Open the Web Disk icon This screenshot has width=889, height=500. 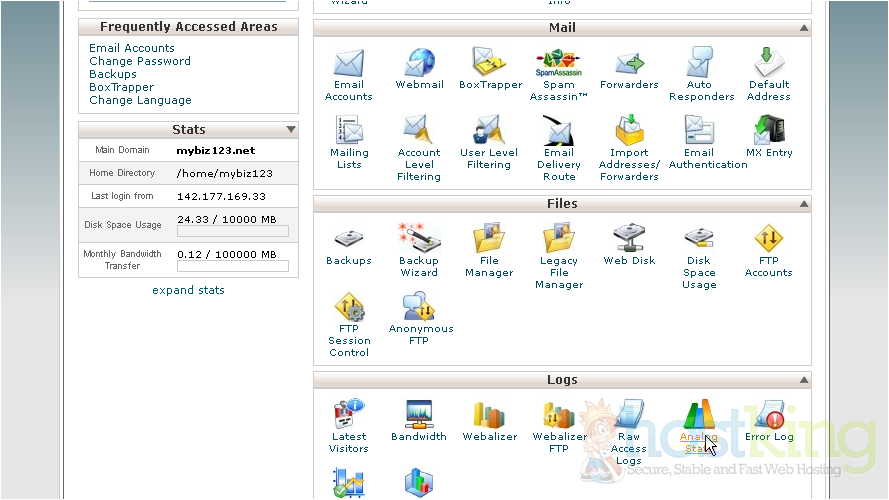tap(629, 240)
